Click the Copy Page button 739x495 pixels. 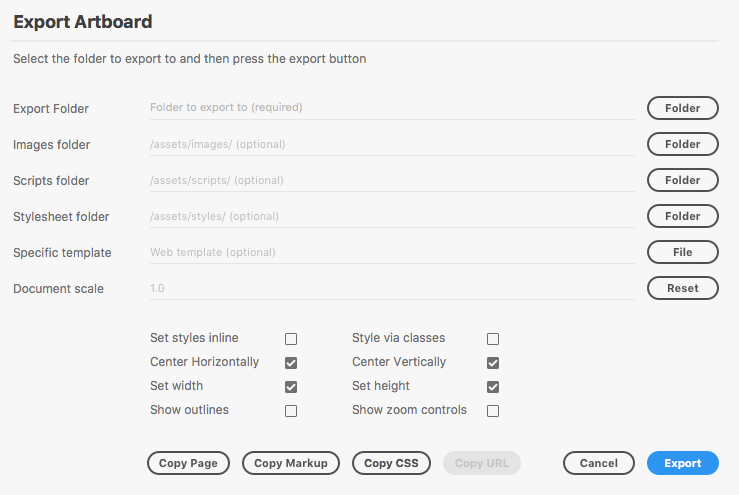tap(188, 463)
